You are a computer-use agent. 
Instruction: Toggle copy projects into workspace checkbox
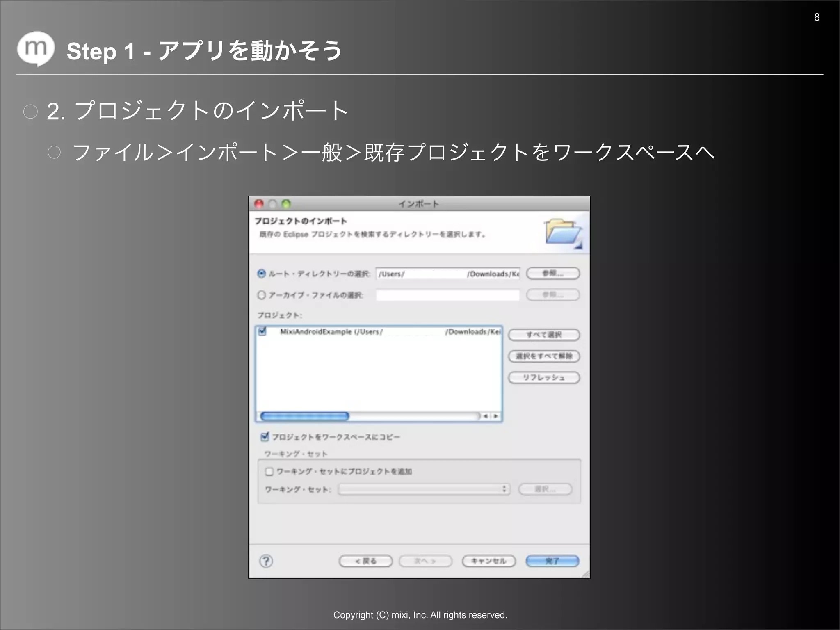coord(265,436)
